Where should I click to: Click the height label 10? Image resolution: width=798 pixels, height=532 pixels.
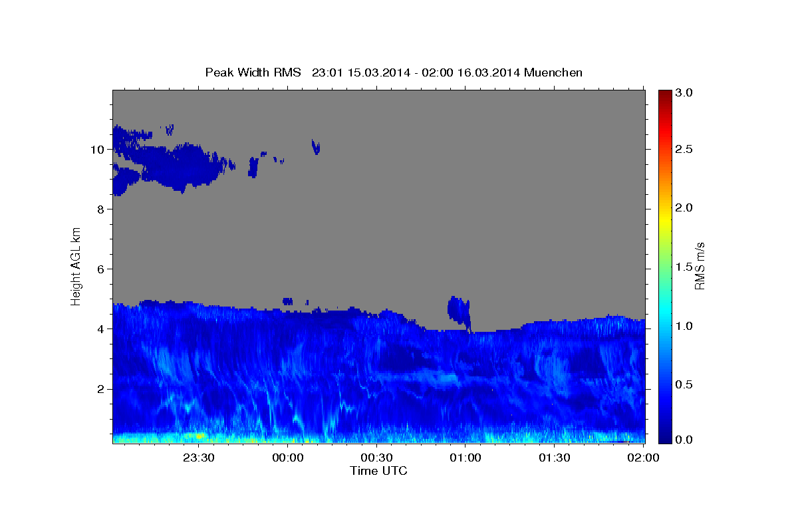96,150
